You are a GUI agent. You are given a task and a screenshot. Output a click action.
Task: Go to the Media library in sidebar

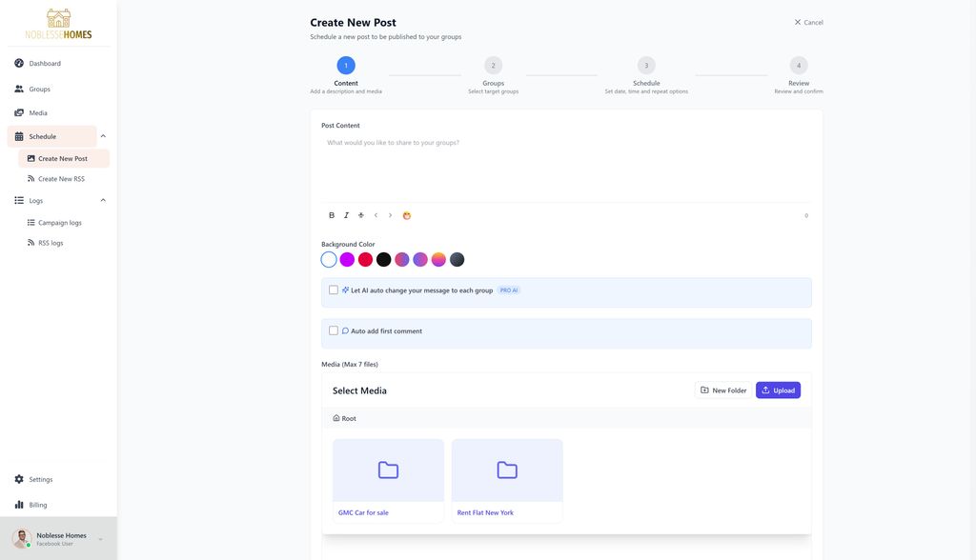(38, 113)
